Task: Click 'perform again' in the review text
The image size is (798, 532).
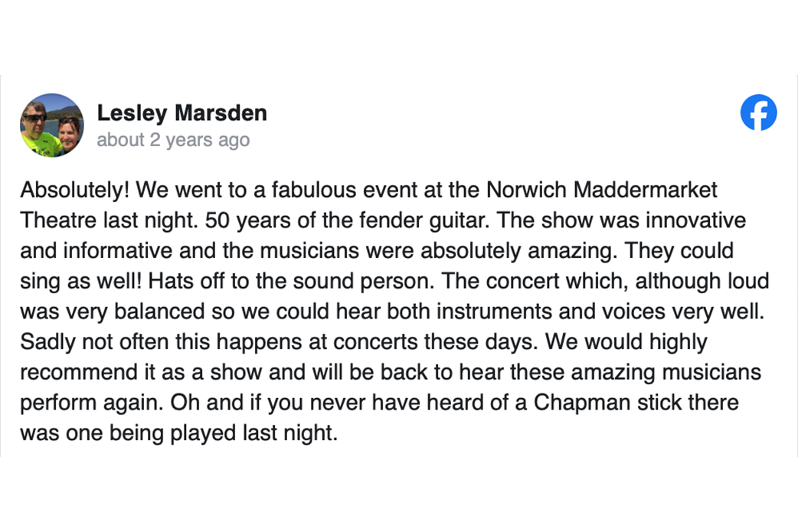Action: click(87, 402)
